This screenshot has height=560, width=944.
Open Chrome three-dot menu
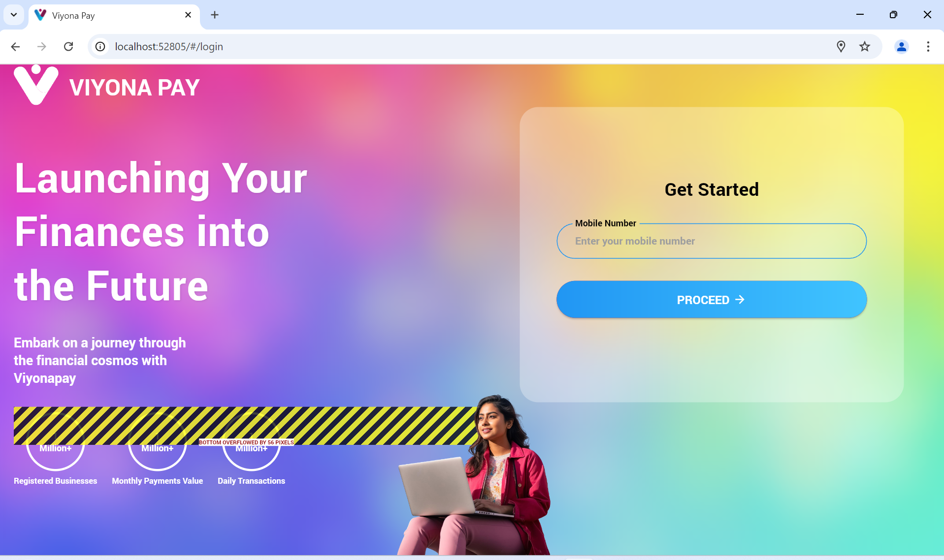[x=928, y=47]
